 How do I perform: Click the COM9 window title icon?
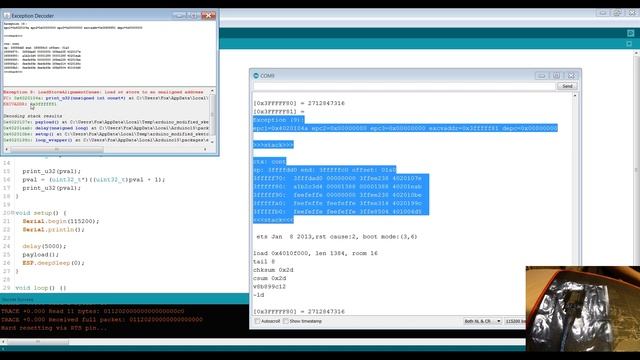pos(256,76)
